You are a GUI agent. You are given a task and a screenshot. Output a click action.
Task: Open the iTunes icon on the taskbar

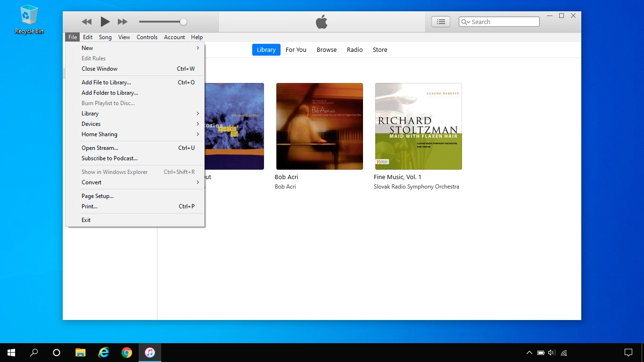click(x=150, y=352)
